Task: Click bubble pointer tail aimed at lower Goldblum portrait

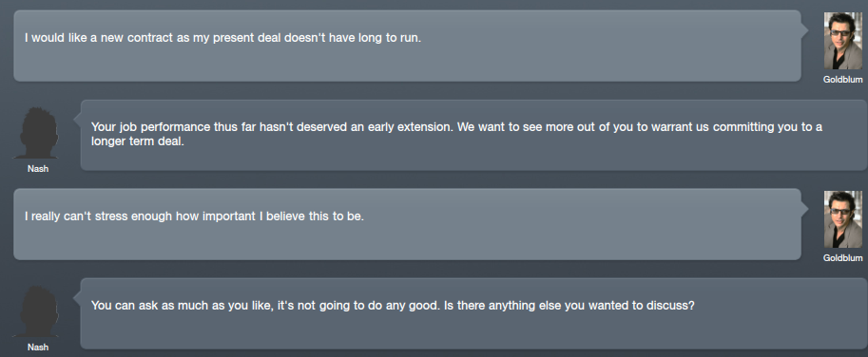Action: (x=805, y=209)
